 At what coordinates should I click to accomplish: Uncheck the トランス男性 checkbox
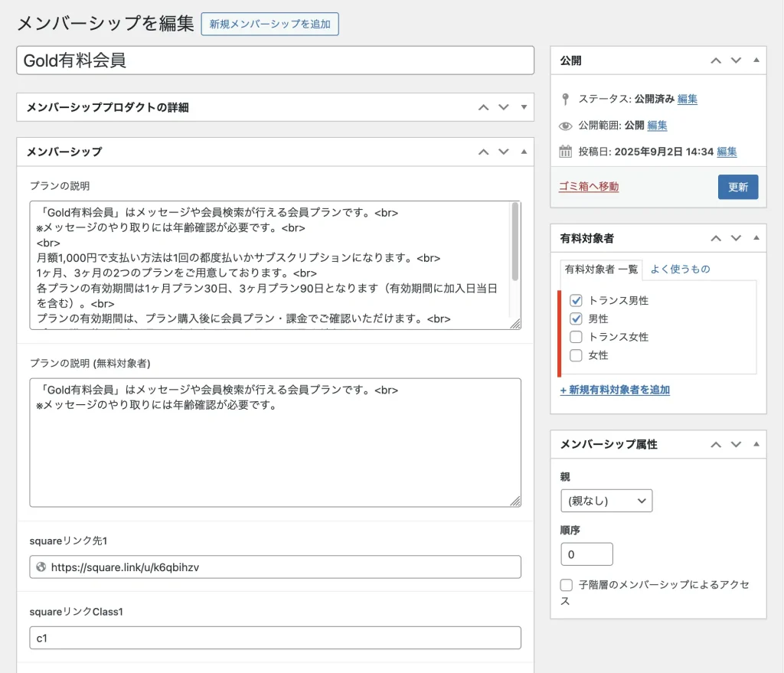click(x=577, y=301)
